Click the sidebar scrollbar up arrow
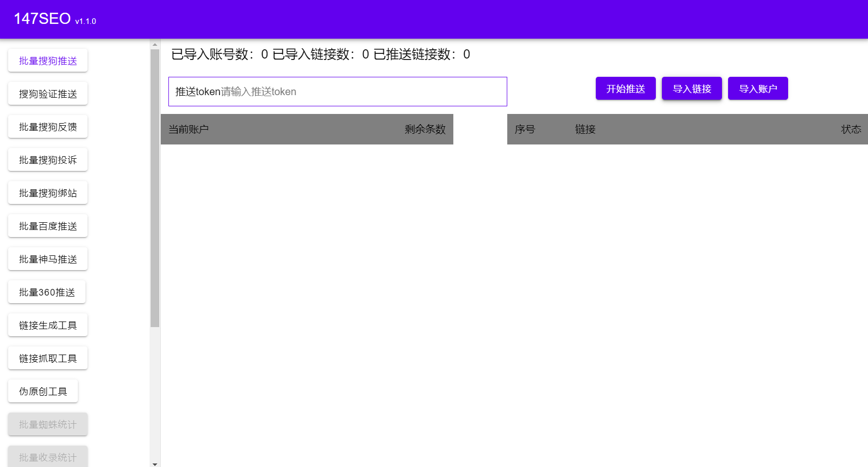The width and height of the screenshot is (868, 467). coord(155,44)
